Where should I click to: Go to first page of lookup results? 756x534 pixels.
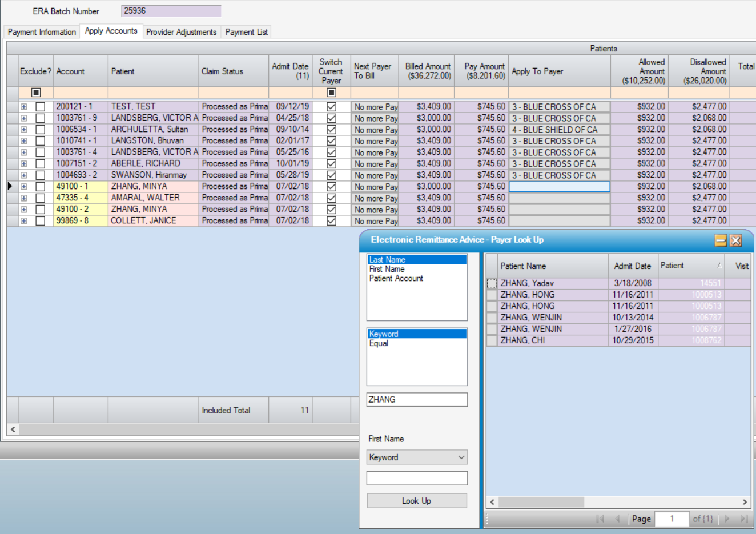point(600,519)
